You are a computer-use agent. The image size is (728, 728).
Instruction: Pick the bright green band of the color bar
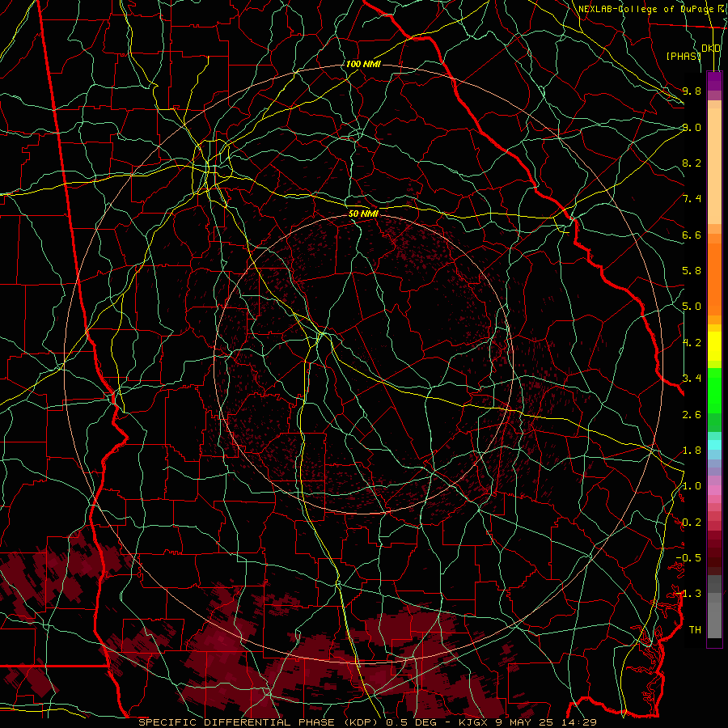(714, 391)
